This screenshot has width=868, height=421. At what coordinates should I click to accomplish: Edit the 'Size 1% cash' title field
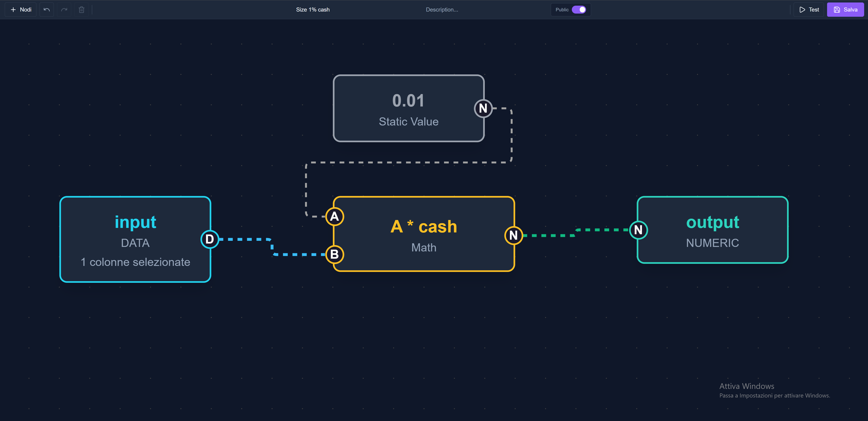313,10
